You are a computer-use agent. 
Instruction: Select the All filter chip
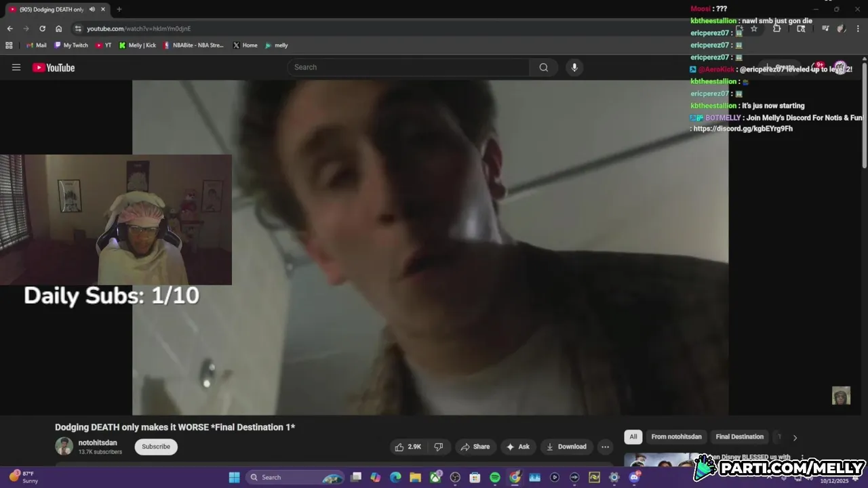click(x=633, y=436)
